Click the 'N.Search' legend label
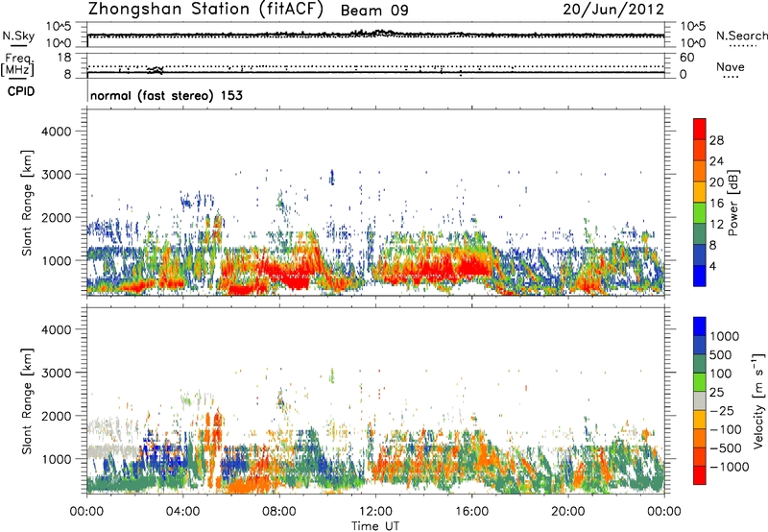Viewport: 768px width, 532px height. pyautogui.click(x=741, y=36)
